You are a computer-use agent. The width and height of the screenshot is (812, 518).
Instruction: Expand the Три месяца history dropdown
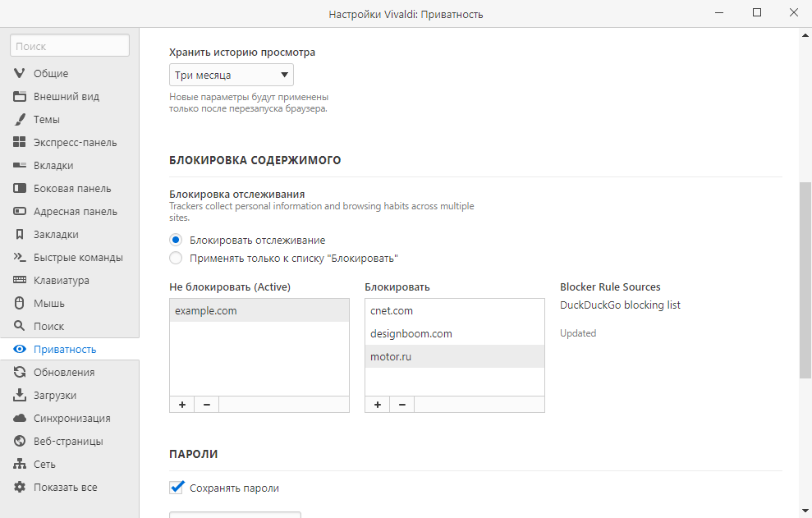click(231, 76)
